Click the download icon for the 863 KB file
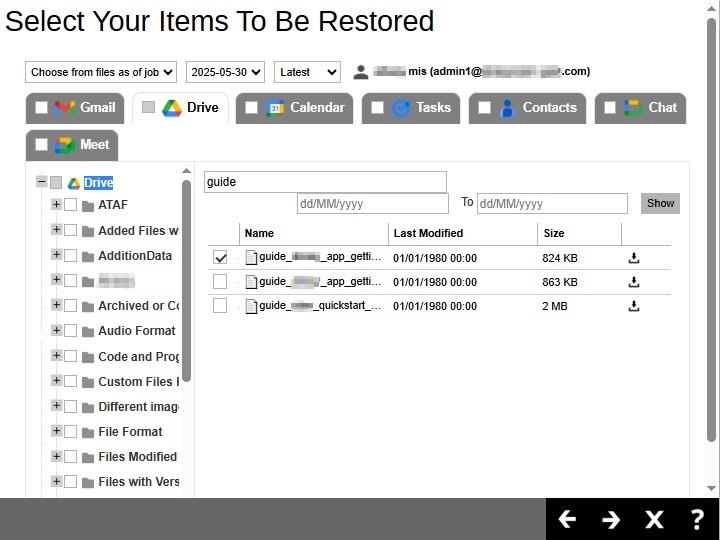 [x=633, y=282]
